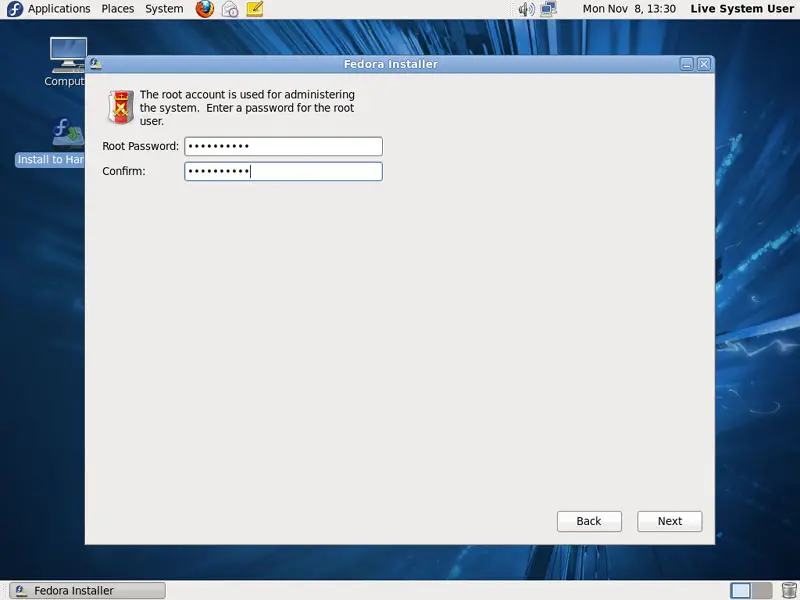Click the network connection icon
The width and height of the screenshot is (800, 600).
tap(548, 9)
